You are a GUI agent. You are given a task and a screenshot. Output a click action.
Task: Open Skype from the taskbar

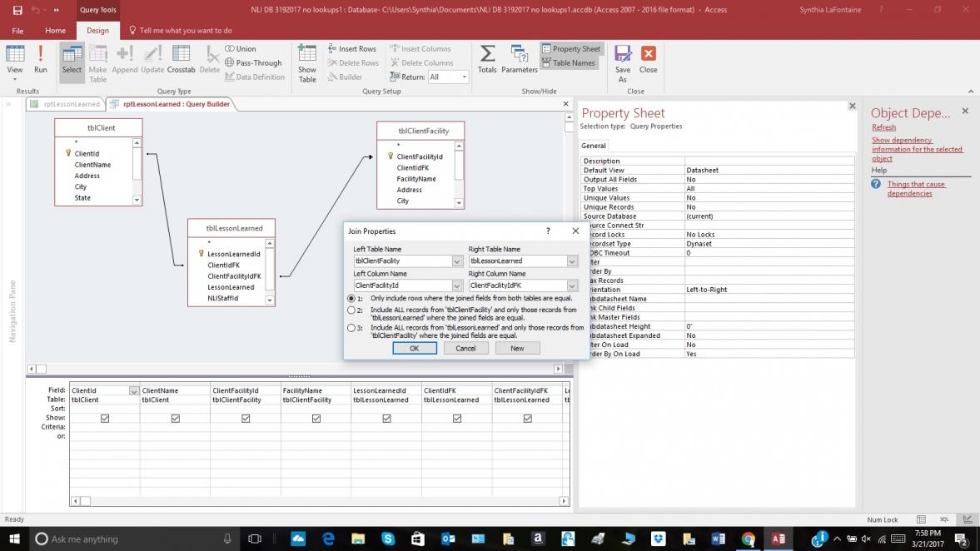(388, 539)
